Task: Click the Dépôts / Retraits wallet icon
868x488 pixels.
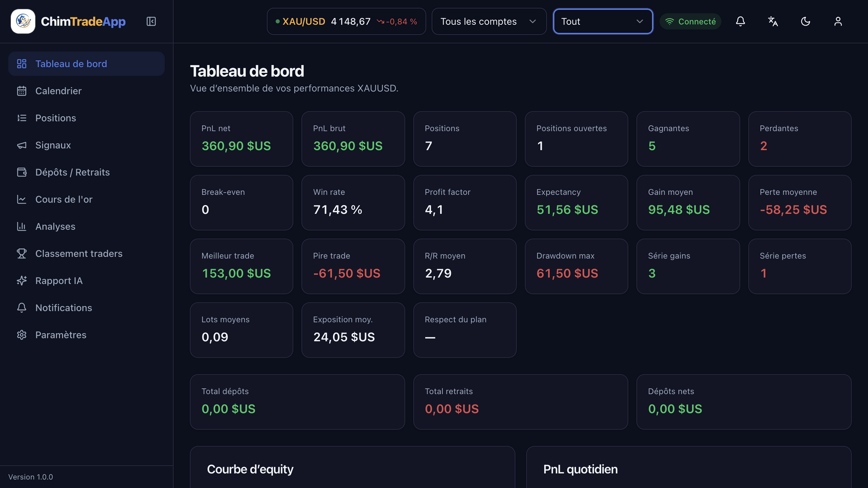Action: point(22,172)
